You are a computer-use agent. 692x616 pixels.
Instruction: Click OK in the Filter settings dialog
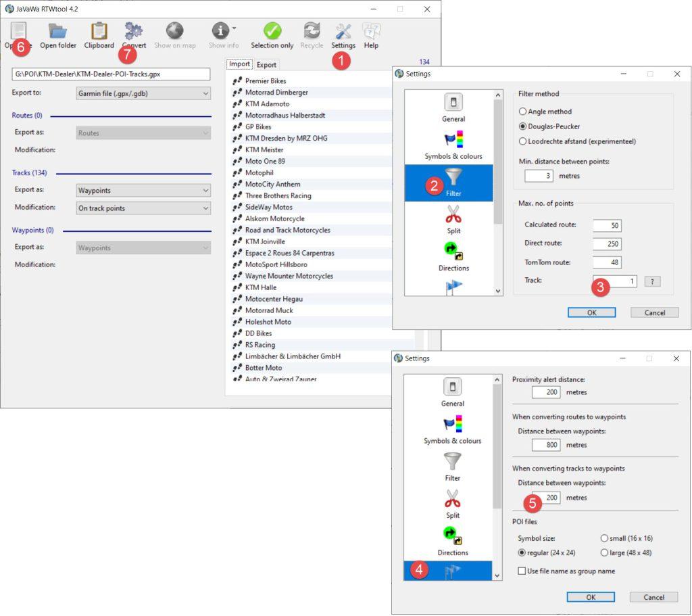coord(591,312)
